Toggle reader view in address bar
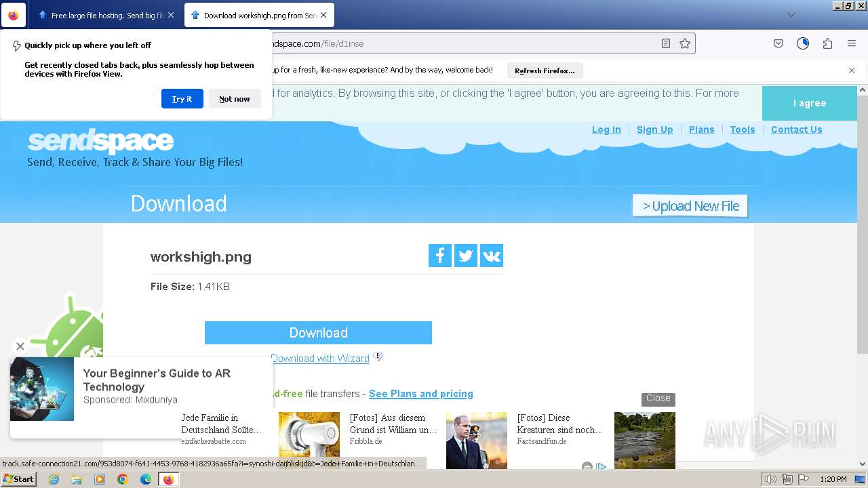The width and height of the screenshot is (868, 488). click(666, 43)
